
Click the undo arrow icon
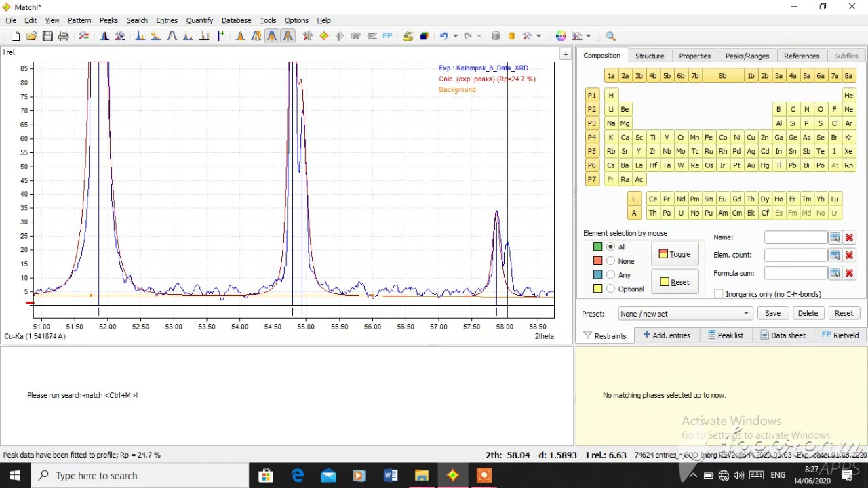point(444,36)
